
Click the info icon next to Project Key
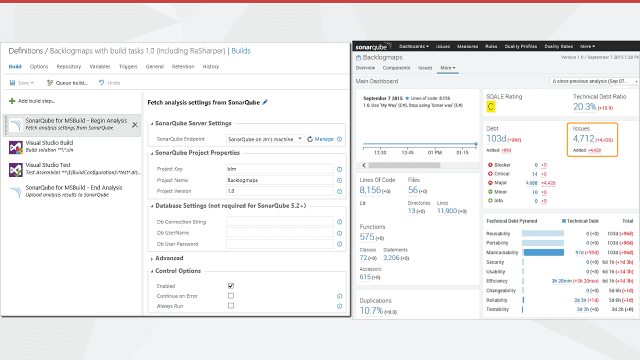pyautogui.click(x=340, y=169)
